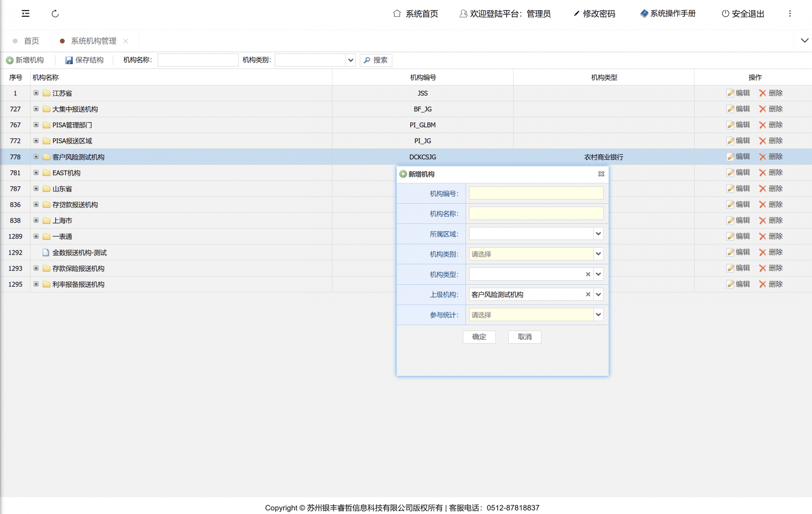Click the red delete X for 山东省
The width and height of the screenshot is (812, 514).
click(x=763, y=188)
